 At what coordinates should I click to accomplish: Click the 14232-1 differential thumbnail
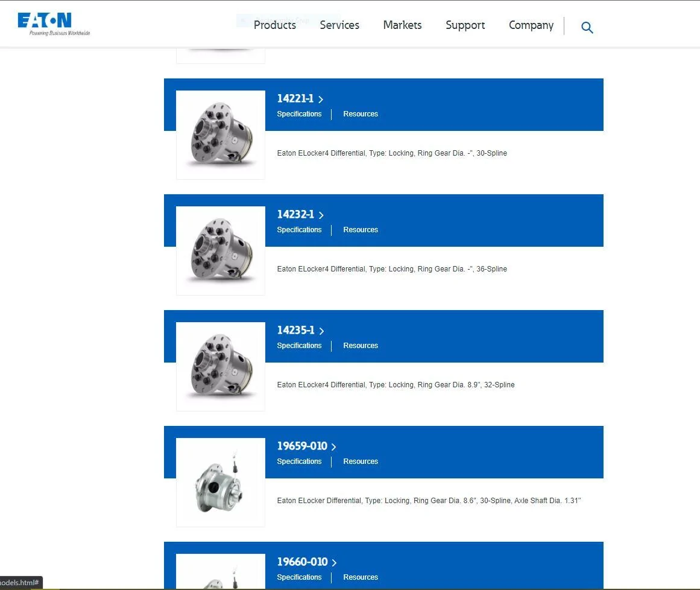tap(221, 250)
